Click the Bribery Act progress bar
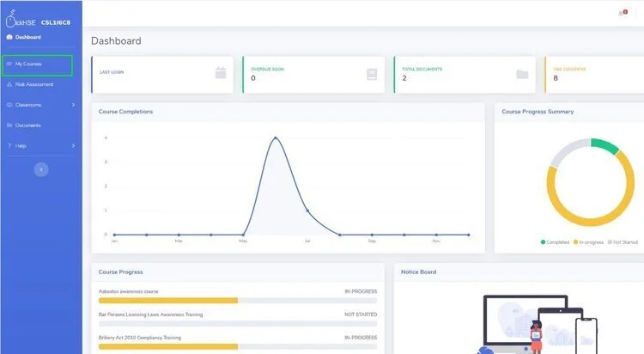This screenshot has width=644, height=354. click(x=238, y=346)
